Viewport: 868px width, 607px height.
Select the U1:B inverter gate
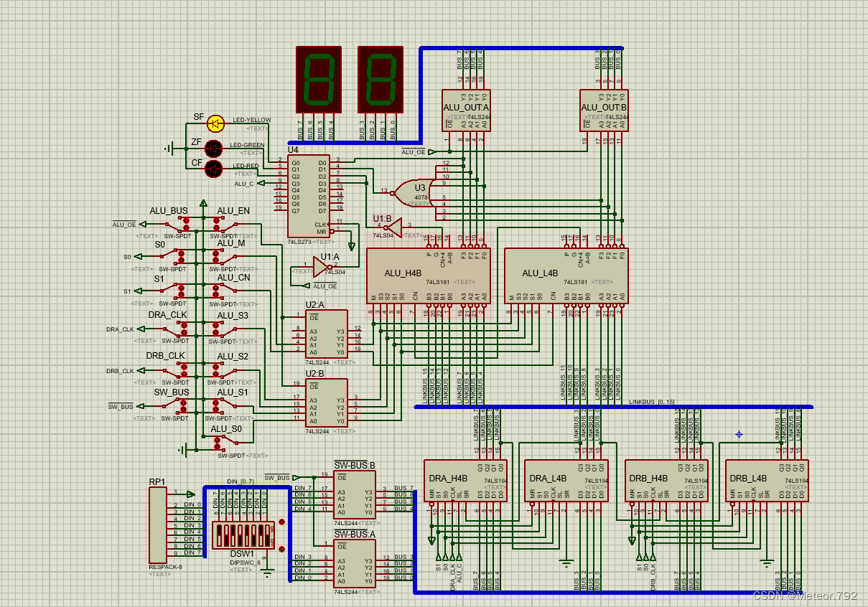coord(392,228)
